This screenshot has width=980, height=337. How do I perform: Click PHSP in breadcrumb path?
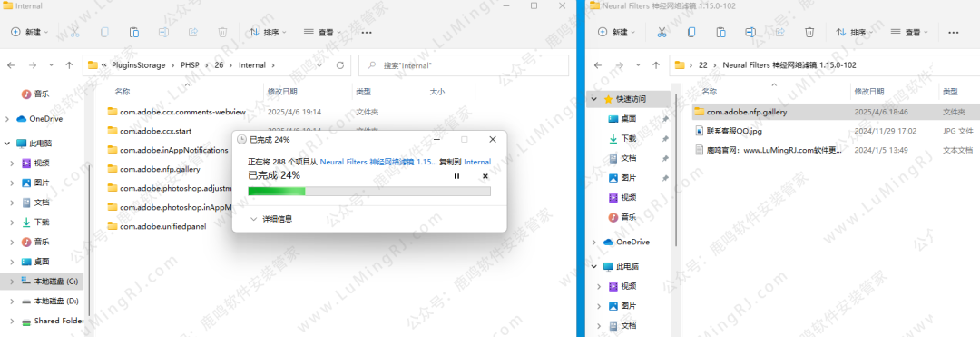(x=191, y=65)
